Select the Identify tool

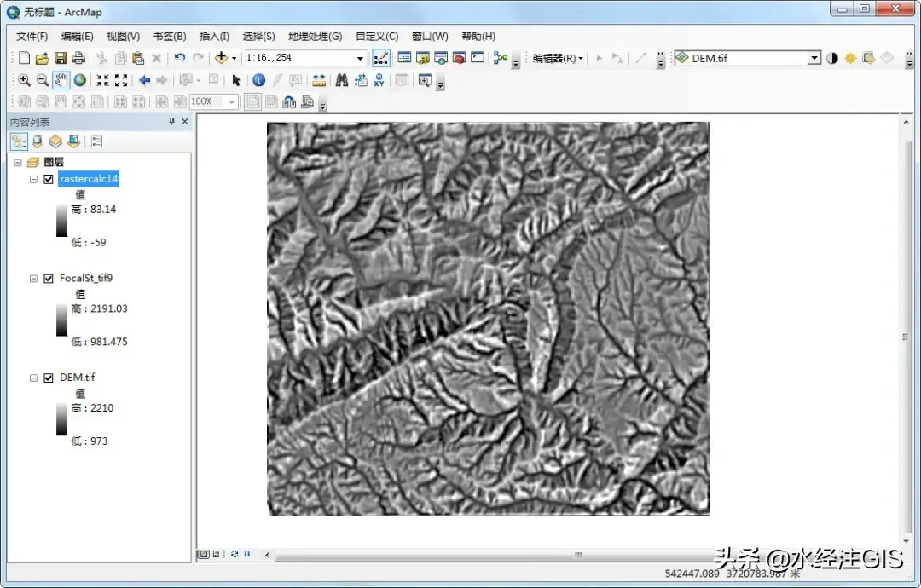click(x=258, y=80)
